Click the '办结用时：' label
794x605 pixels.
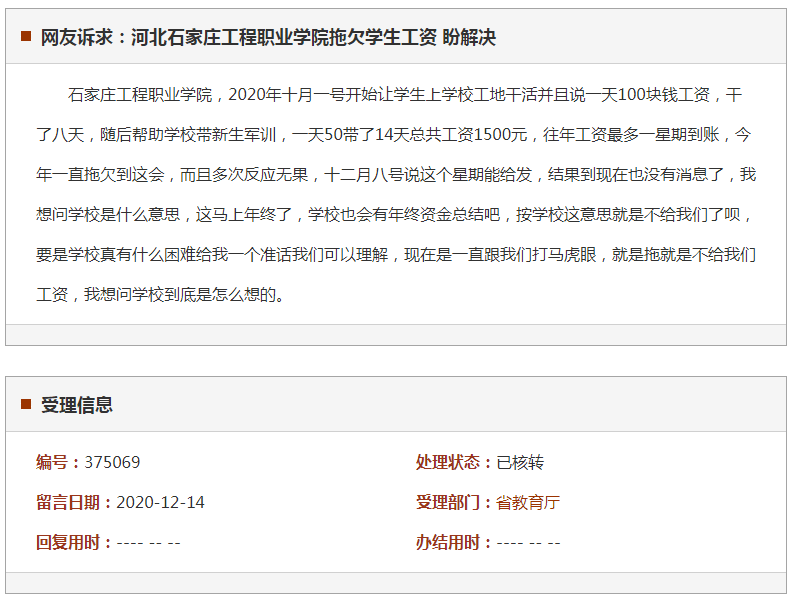456,542
